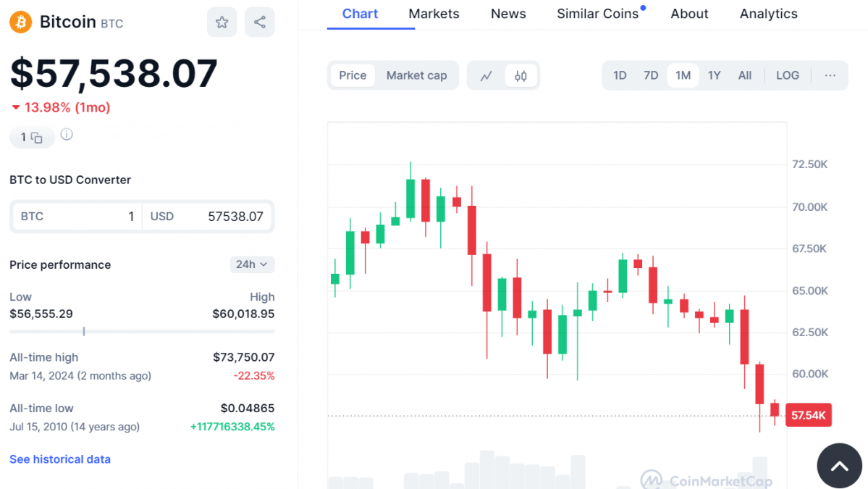Click the info icon near copy badge
This screenshot has width=868, height=489.
(67, 135)
